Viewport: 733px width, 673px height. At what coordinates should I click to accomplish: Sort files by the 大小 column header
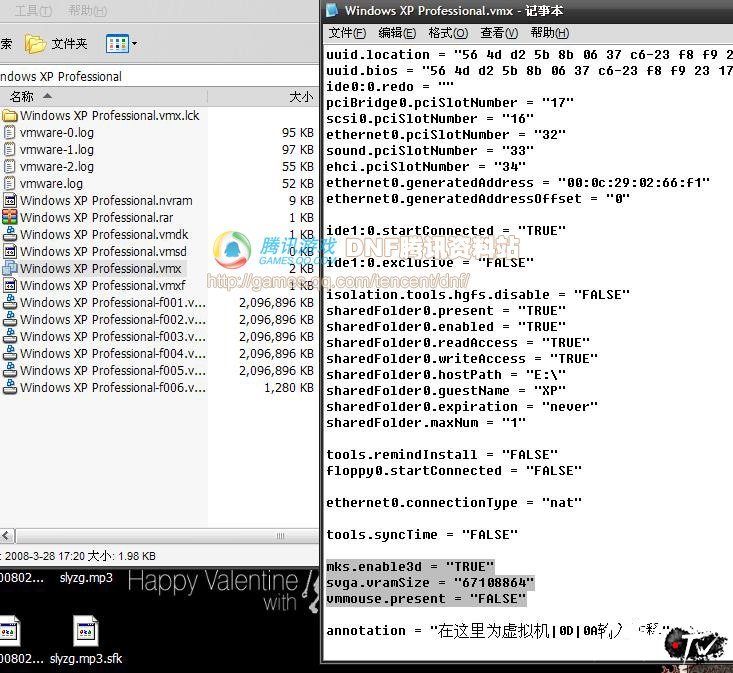(300, 97)
